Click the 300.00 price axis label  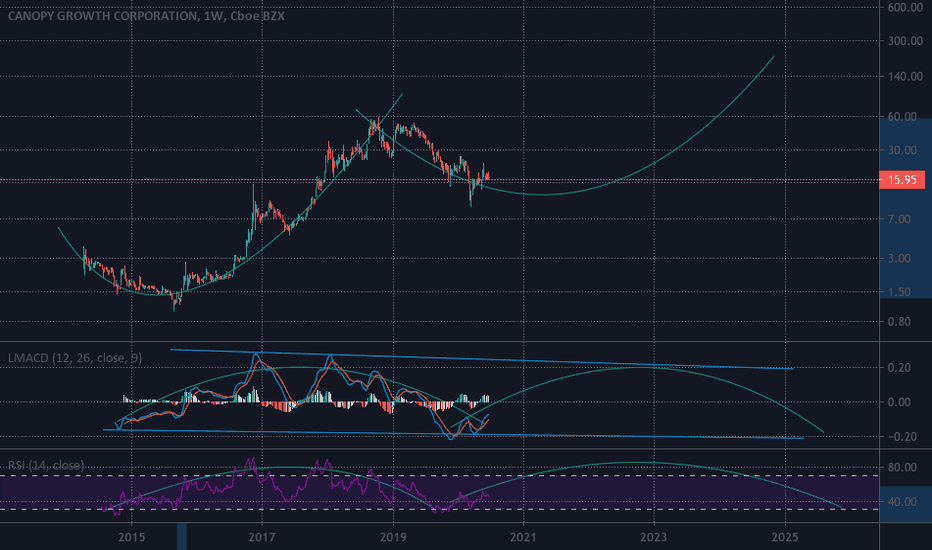pyautogui.click(x=905, y=41)
